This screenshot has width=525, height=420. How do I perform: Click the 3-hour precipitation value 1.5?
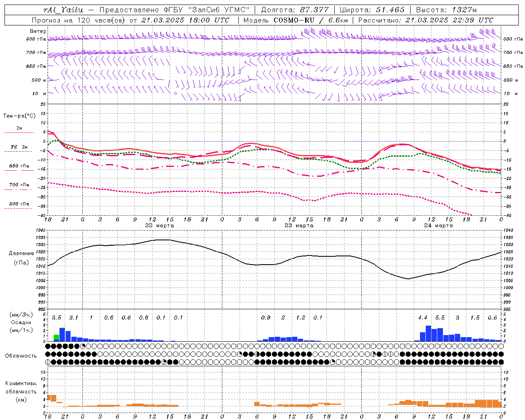pos(475,318)
